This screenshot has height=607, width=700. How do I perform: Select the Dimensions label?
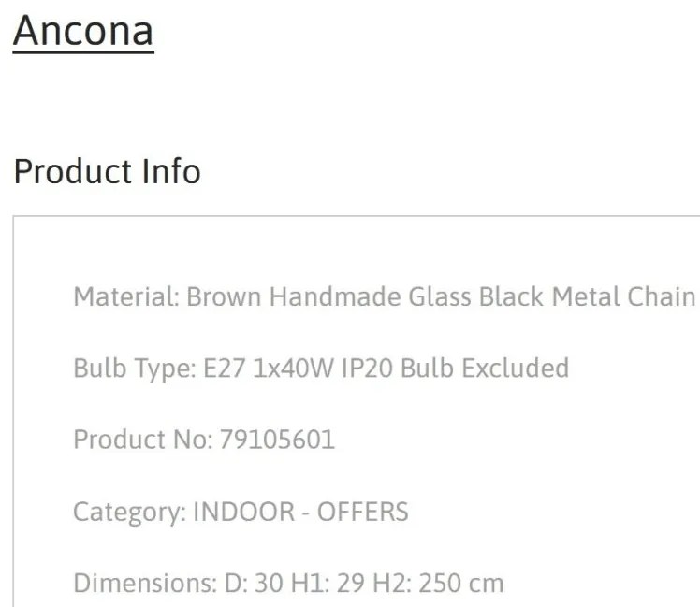145,584
